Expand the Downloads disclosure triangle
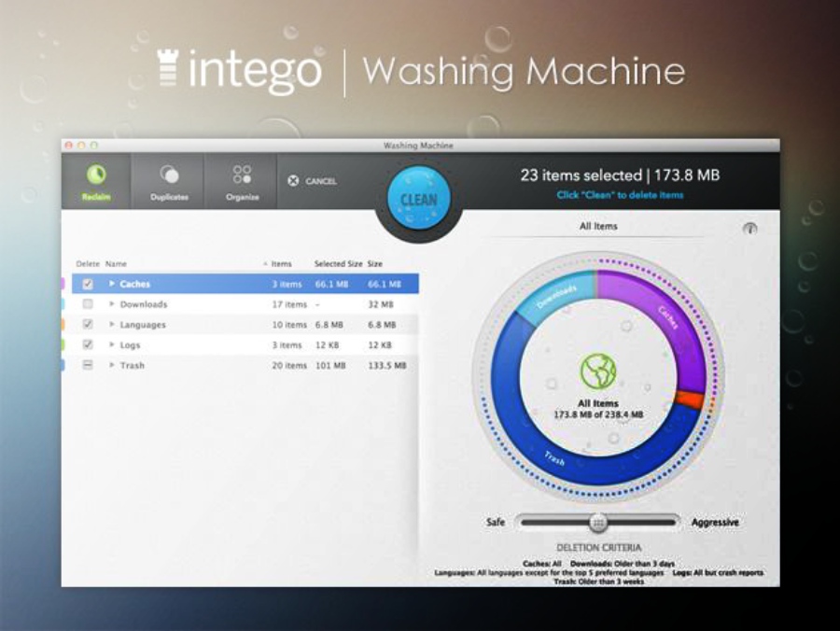This screenshot has height=631, width=840. point(111,303)
